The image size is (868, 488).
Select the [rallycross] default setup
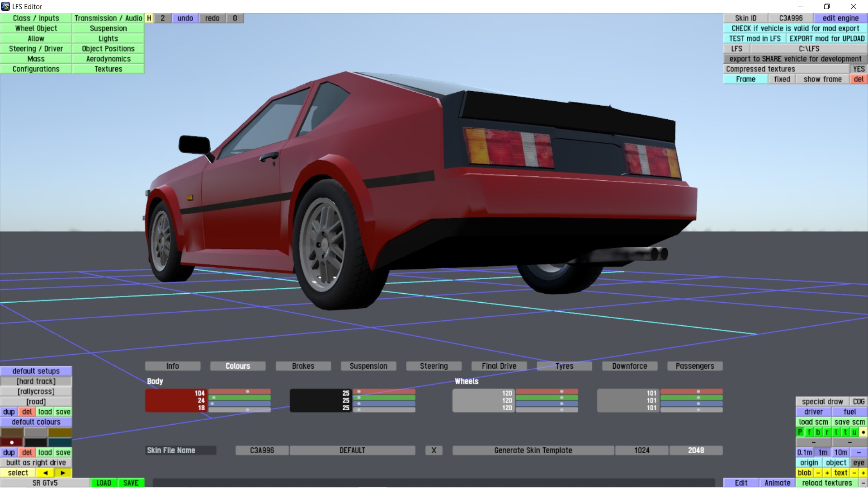(36, 391)
